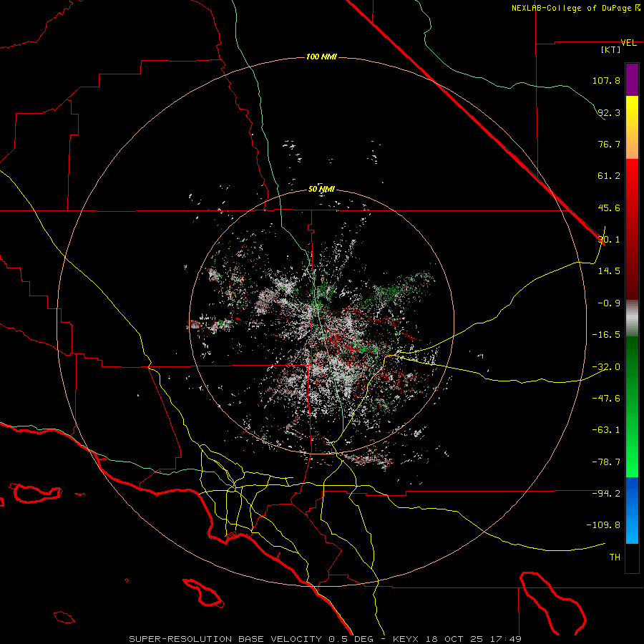Pick the gray segment of the color bar

click(x=632, y=318)
